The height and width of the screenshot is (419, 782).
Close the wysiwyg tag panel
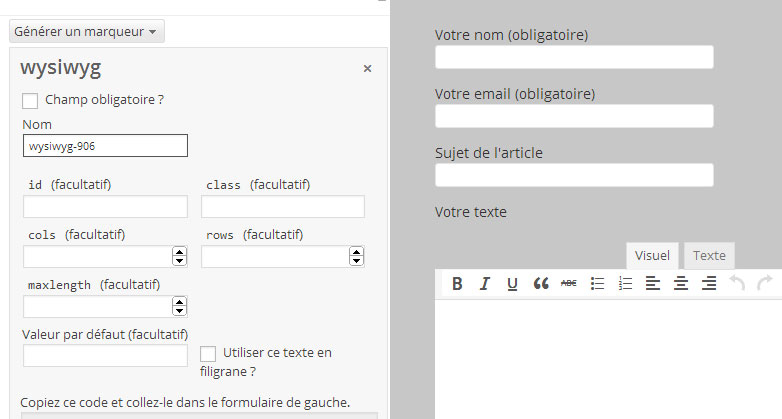368,68
